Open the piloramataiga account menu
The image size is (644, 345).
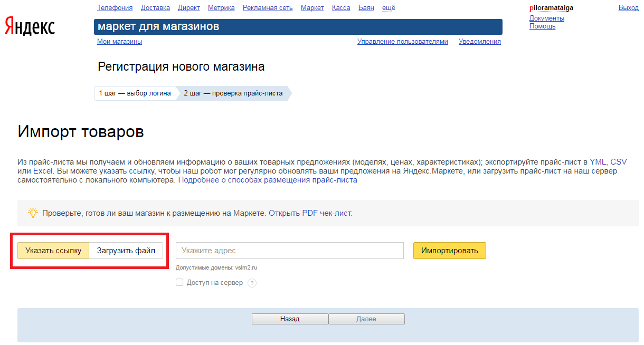click(x=551, y=8)
